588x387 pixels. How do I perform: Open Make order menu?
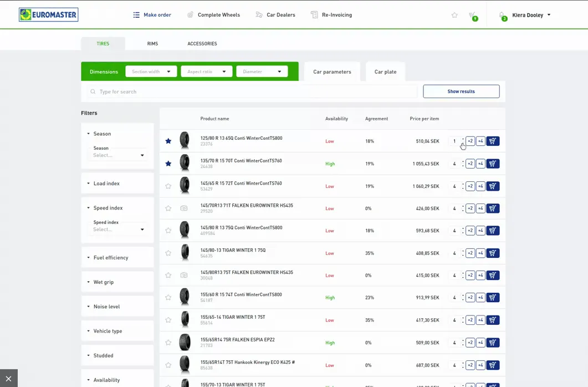click(152, 15)
